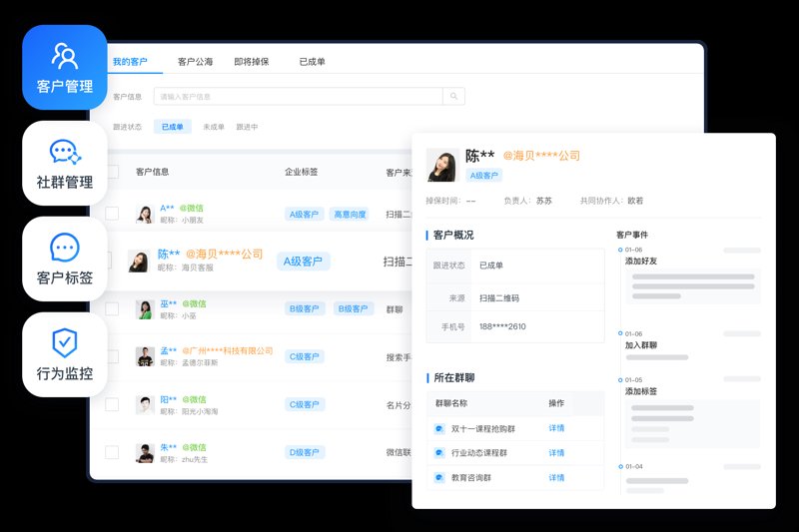Click the group icon beside 行业动态课程群
This screenshot has height=532, width=799.
click(438, 452)
